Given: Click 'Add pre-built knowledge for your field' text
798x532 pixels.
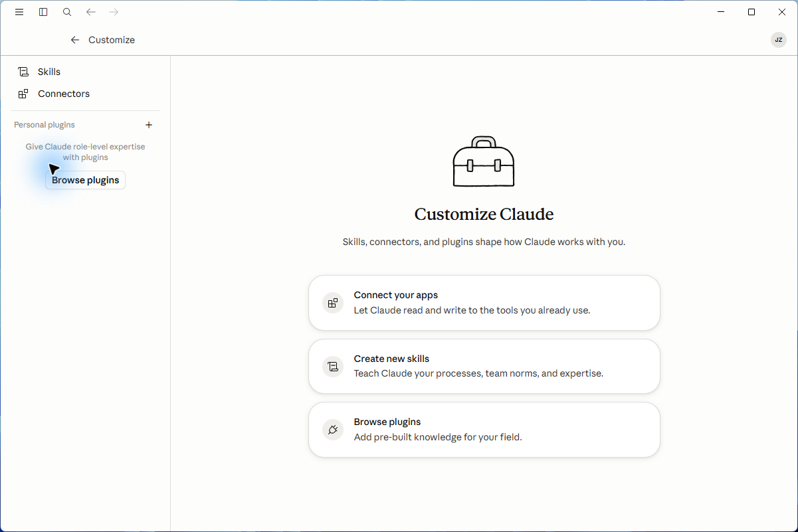Looking at the screenshot, I should coord(438,437).
